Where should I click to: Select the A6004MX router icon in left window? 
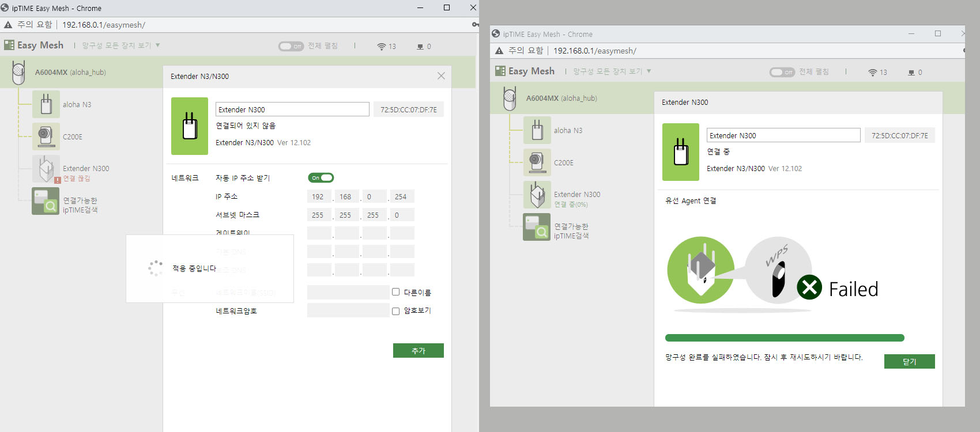pos(18,73)
